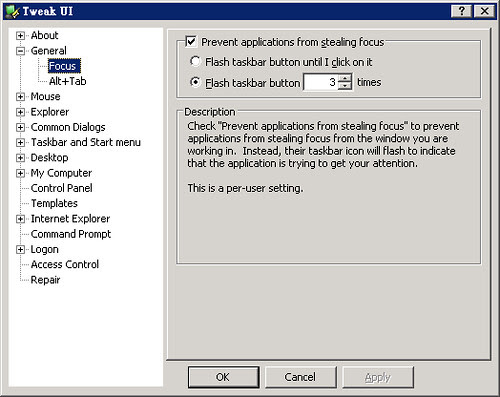
Task: Expand the Logon tree node
Action: [20, 249]
